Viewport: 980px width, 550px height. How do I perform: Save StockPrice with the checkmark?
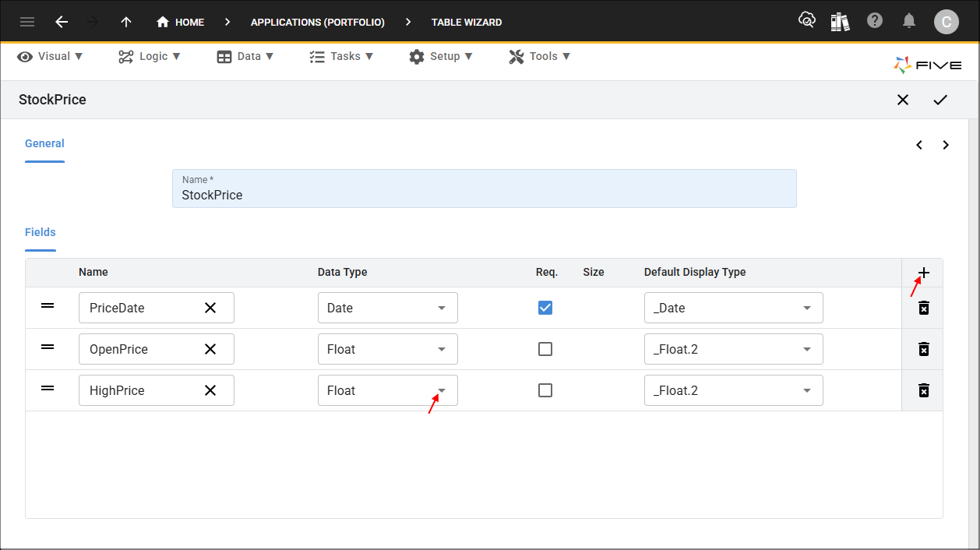[x=940, y=100]
